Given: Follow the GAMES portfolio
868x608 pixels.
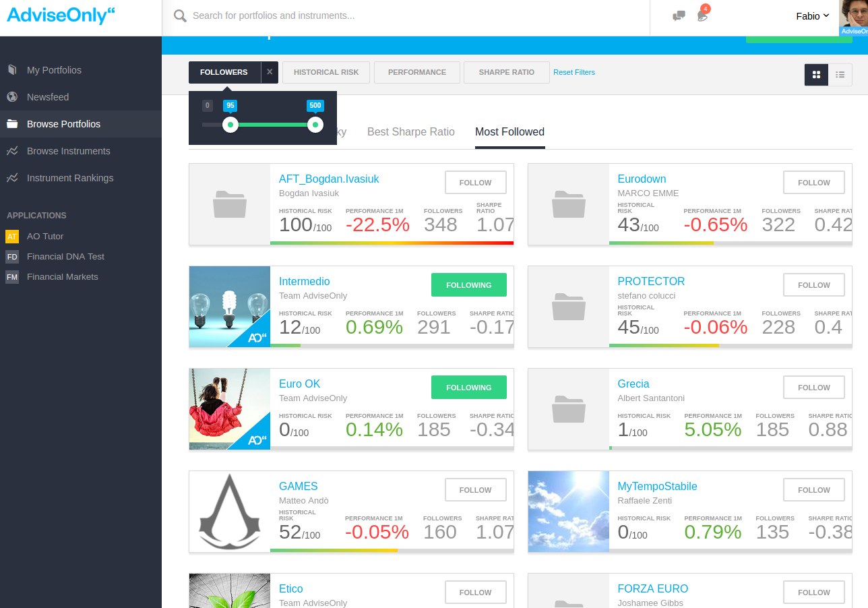Looking at the screenshot, I should 476,490.
